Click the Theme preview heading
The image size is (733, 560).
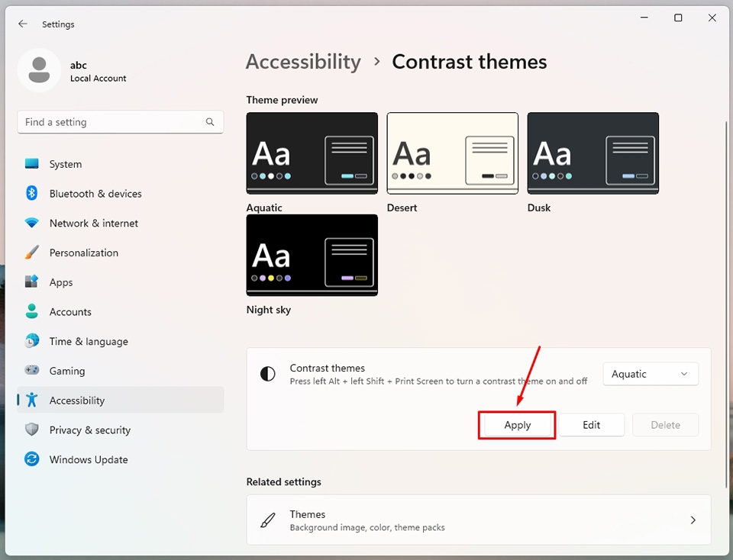[282, 100]
